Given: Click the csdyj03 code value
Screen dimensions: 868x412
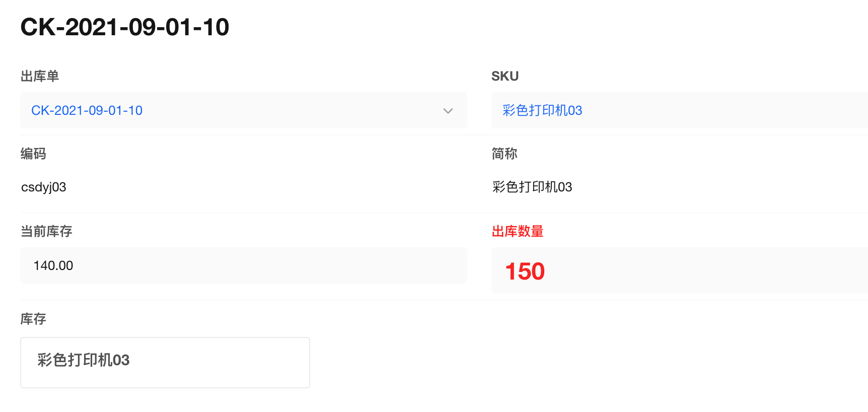Looking at the screenshot, I should 44,187.
